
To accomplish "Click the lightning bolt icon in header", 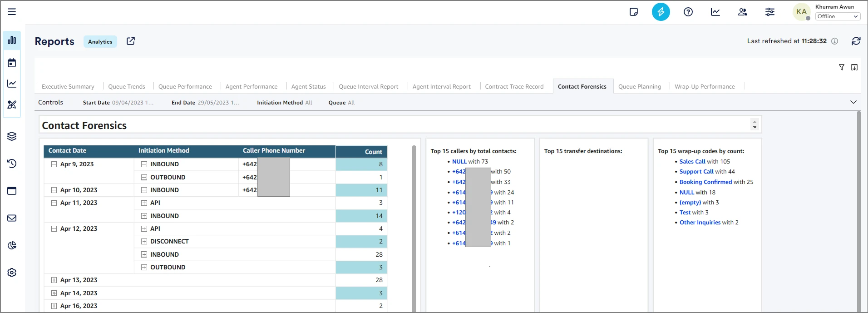I will pyautogui.click(x=661, y=12).
